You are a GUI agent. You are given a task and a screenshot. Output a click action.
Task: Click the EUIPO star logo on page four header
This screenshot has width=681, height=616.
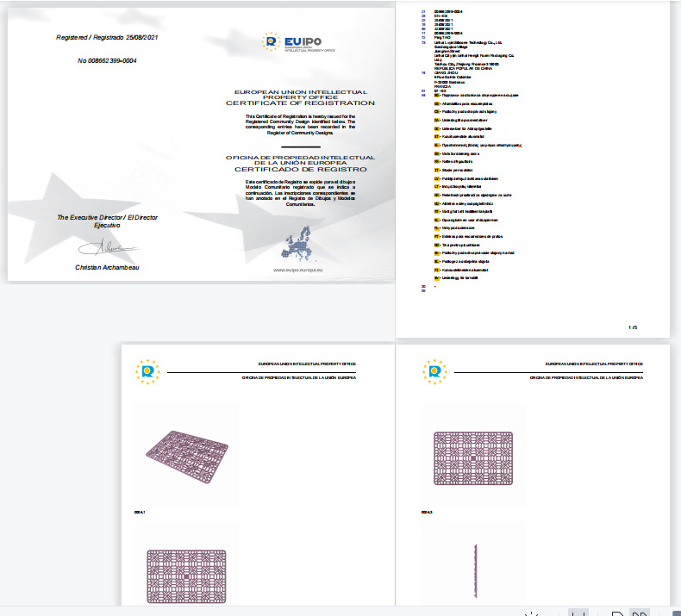pyautogui.click(x=434, y=371)
